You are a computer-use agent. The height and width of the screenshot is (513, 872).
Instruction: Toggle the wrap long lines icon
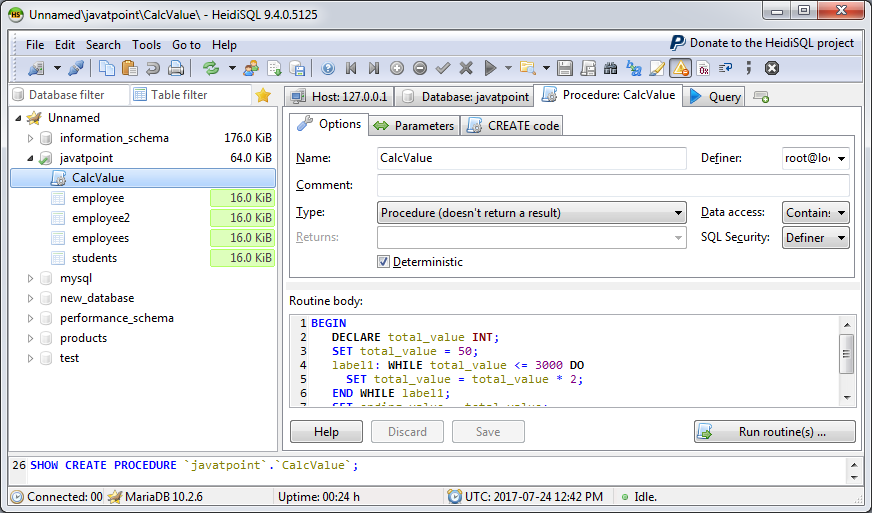(725, 68)
